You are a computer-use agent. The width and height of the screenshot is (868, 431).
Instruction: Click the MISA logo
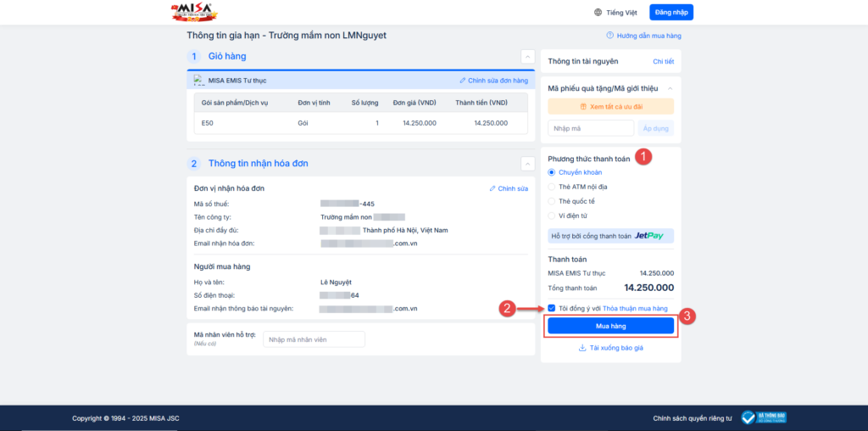[194, 12]
